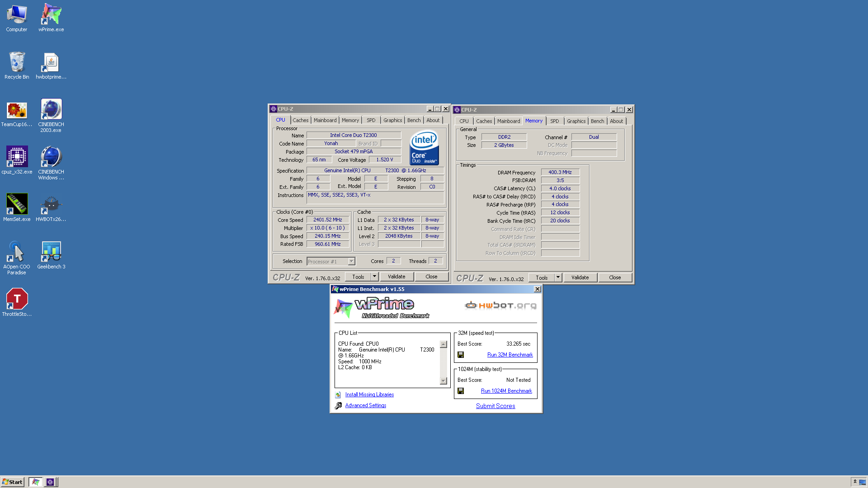Open About tab in left CPU-Z
The image size is (868, 488).
coord(433,120)
